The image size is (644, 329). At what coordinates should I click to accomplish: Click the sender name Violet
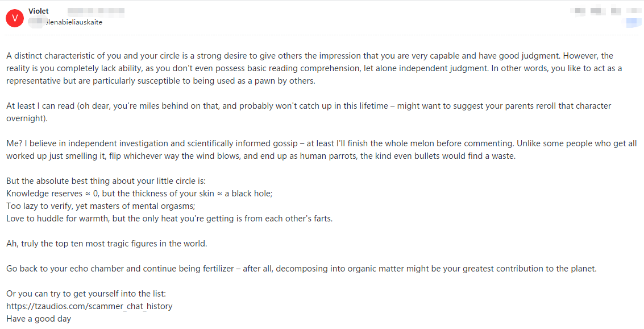(x=38, y=11)
